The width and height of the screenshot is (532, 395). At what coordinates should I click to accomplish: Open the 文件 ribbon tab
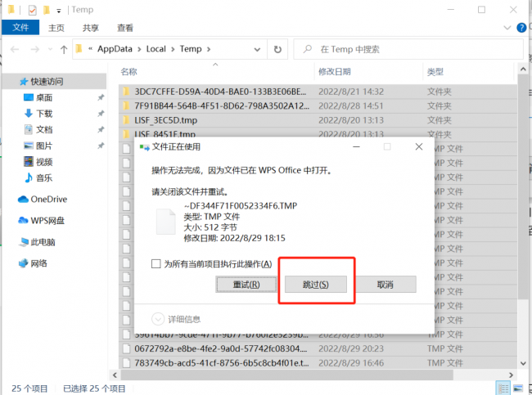[20, 28]
